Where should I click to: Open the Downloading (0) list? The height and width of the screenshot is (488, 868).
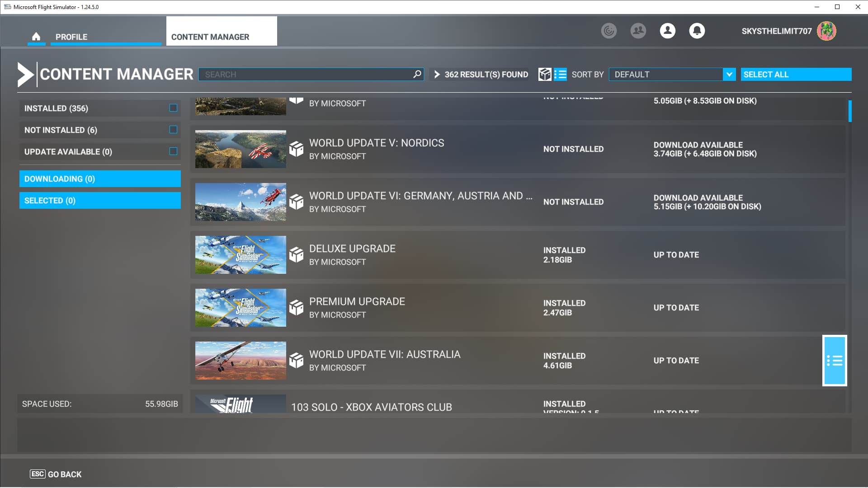100,179
